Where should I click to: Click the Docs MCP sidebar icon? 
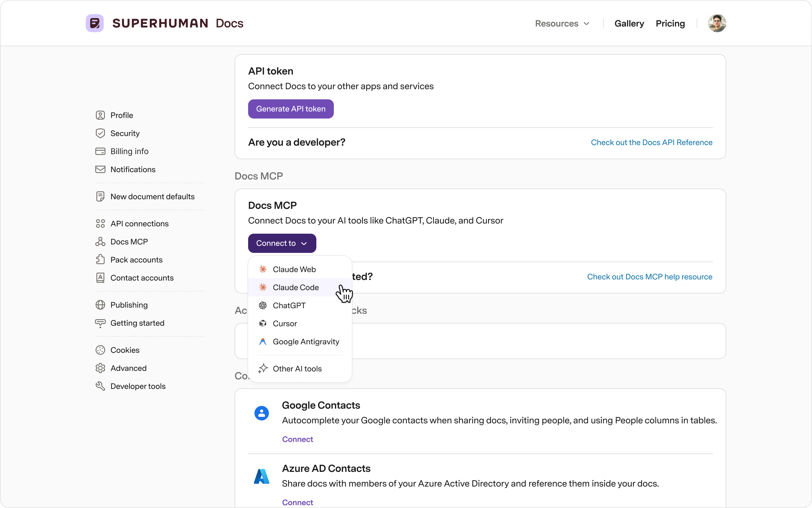(100, 242)
